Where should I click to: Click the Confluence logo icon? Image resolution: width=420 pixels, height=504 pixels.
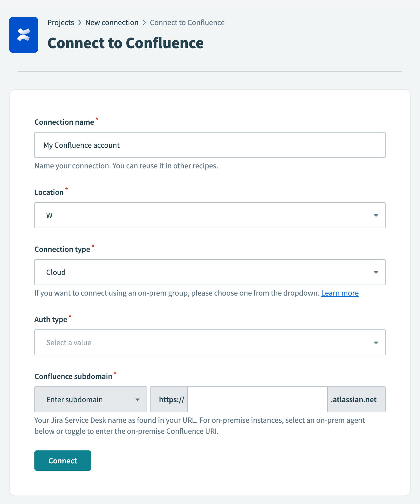pyautogui.click(x=24, y=35)
